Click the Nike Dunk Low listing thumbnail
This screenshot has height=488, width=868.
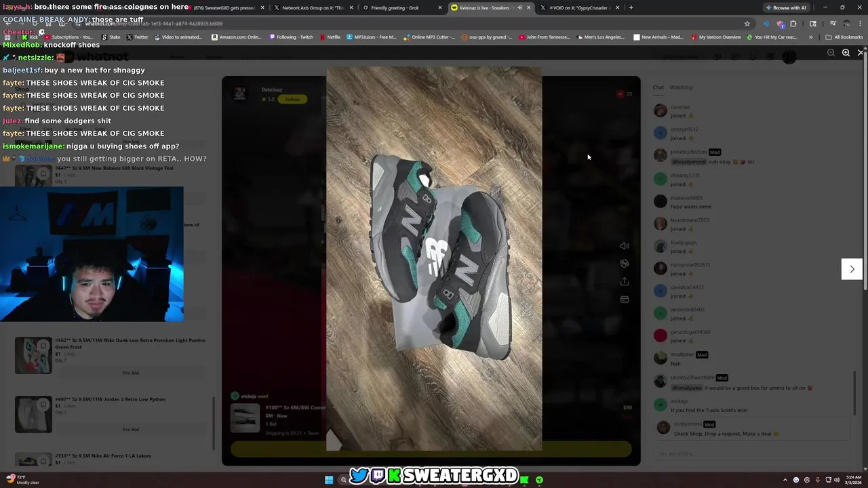pyautogui.click(x=33, y=355)
